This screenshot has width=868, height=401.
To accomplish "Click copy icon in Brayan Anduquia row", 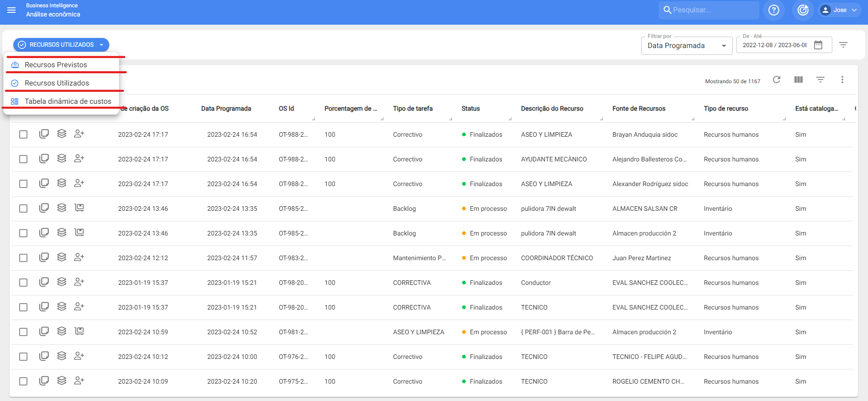I will [x=44, y=134].
